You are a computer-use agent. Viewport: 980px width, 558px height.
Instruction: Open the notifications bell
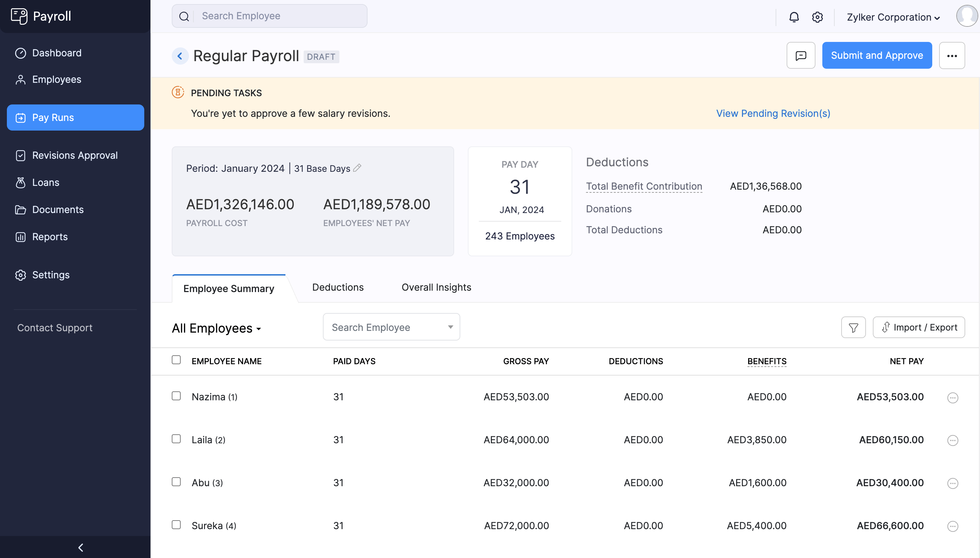tap(794, 17)
